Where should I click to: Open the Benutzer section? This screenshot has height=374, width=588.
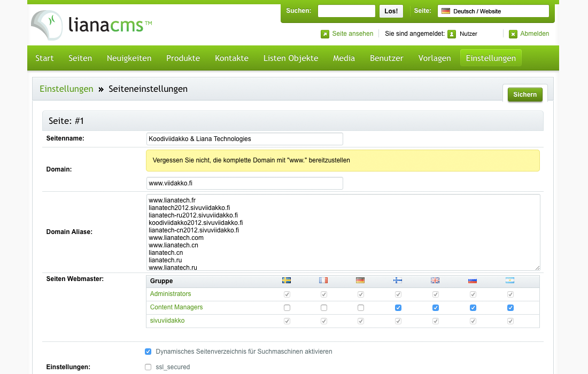[x=386, y=58]
